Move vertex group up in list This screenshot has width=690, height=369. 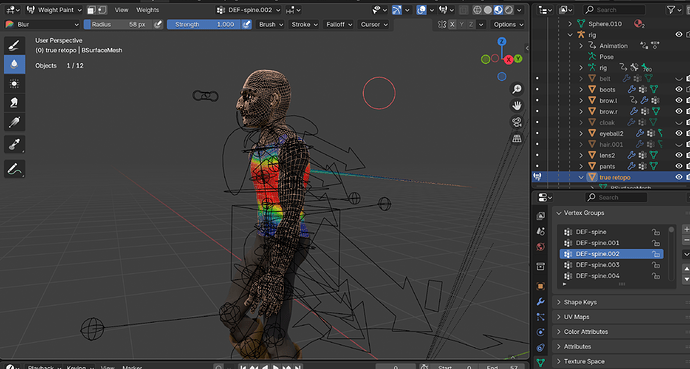tap(686, 269)
